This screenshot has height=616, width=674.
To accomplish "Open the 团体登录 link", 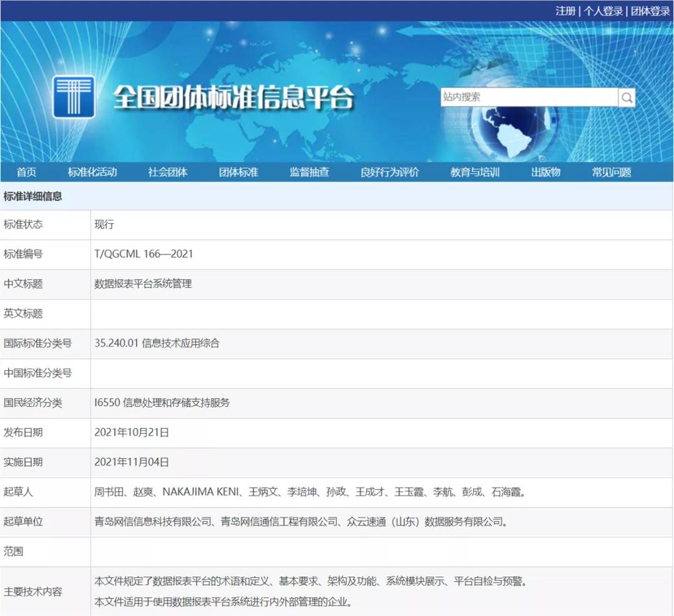I will pos(650,11).
